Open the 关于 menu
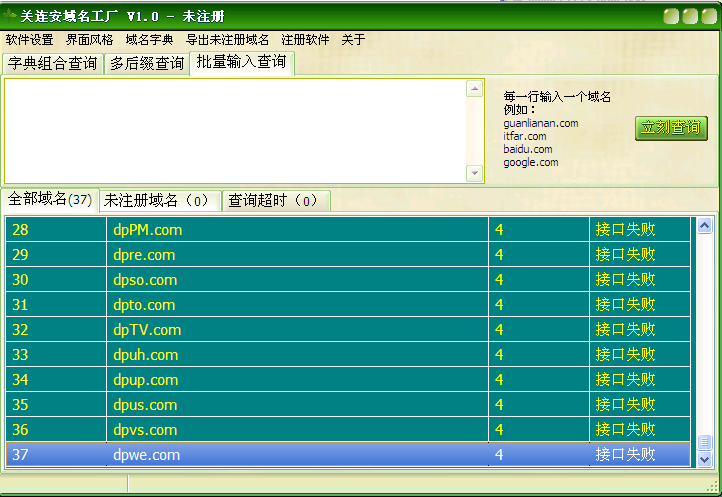The image size is (722, 497). (x=353, y=40)
